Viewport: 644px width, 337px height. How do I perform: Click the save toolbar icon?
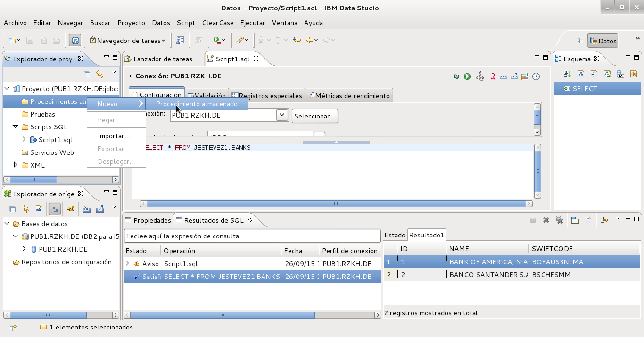click(30, 41)
